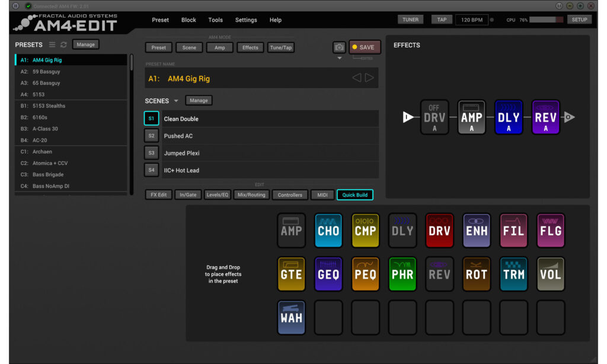The width and height of the screenshot is (607, 364).
Task: Open the Block menu
Action: pos(189,20)
